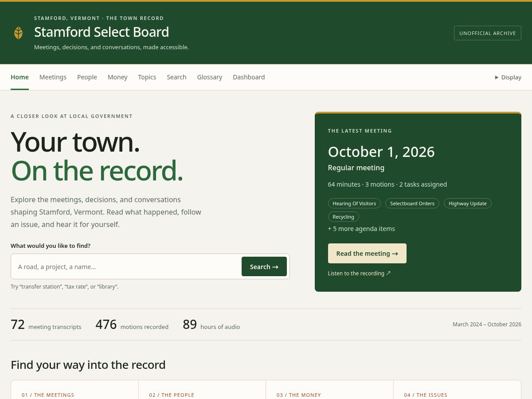The image size is (532, 399).
Task: Click the 'Try transfer station' hint text
Action: [65, 287]
